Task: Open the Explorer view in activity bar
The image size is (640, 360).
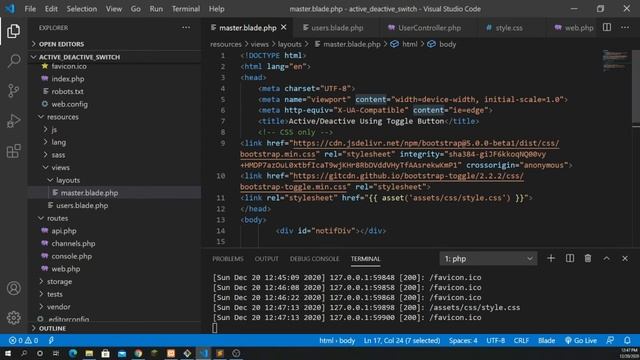Action: pos(13,31)
